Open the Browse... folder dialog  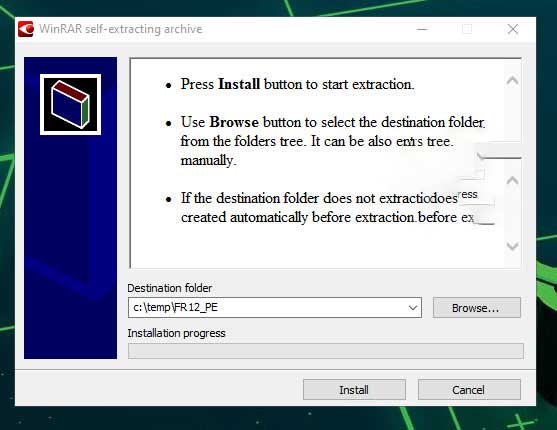click(476, 307)
